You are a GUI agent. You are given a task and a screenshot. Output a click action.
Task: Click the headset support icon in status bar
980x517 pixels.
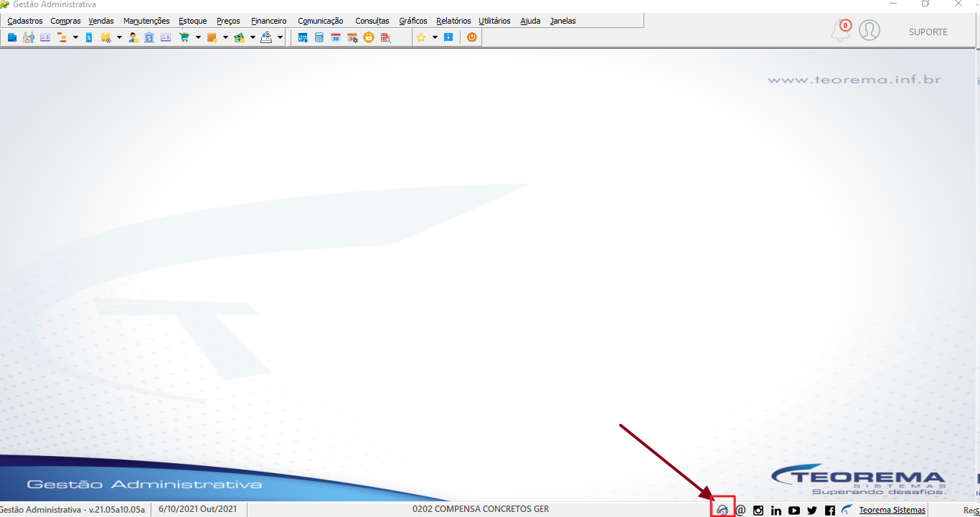(722, 510)
